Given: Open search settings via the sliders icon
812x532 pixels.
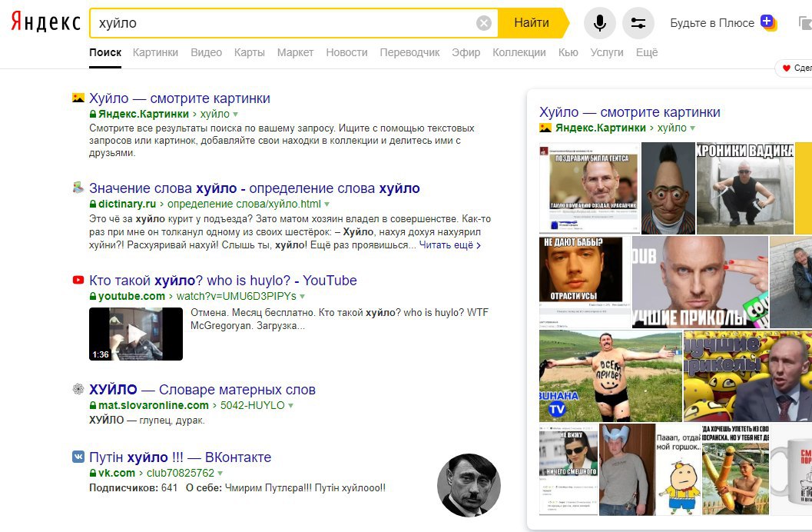Looking at the screenshot, I should click(638, 23).
